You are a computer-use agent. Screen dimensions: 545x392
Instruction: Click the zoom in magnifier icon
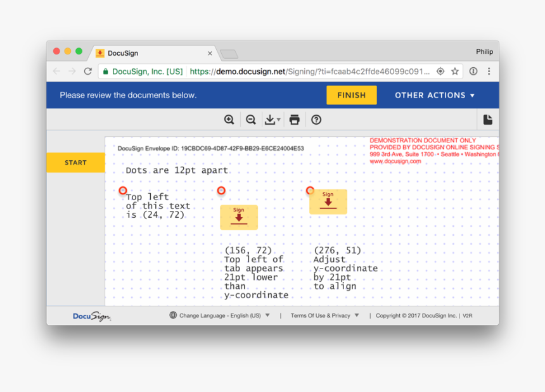pyautogui.click(x=229, y=120)
